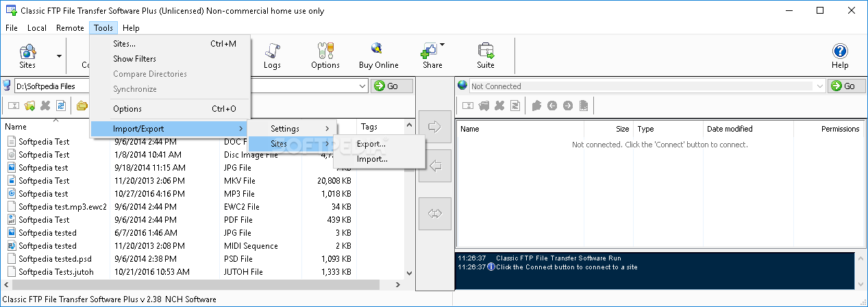Click delete icon in remote toolbar
Image resolution: width=868 pixels, height=307 pixels.
click(x=499, y=106)
